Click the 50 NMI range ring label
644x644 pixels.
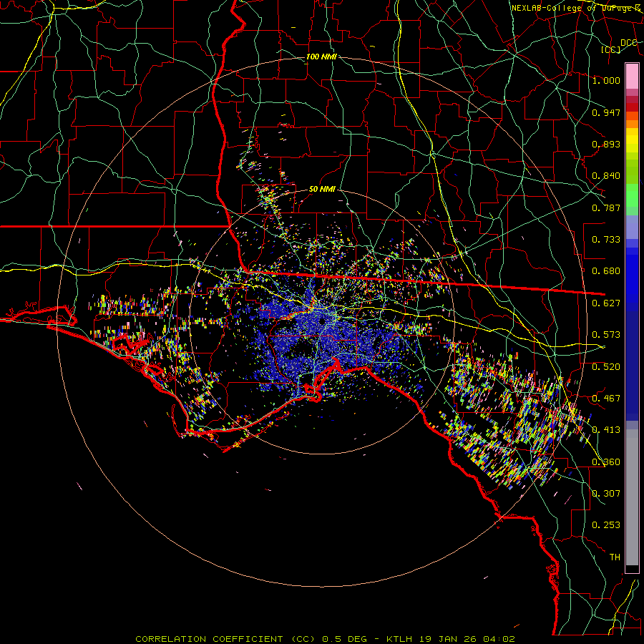(x=322, y=190)
